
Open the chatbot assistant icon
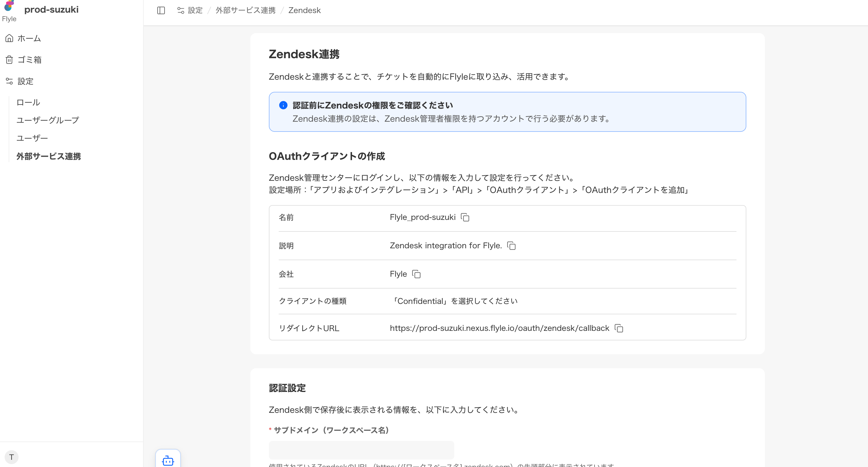click(x=168, y=460)
